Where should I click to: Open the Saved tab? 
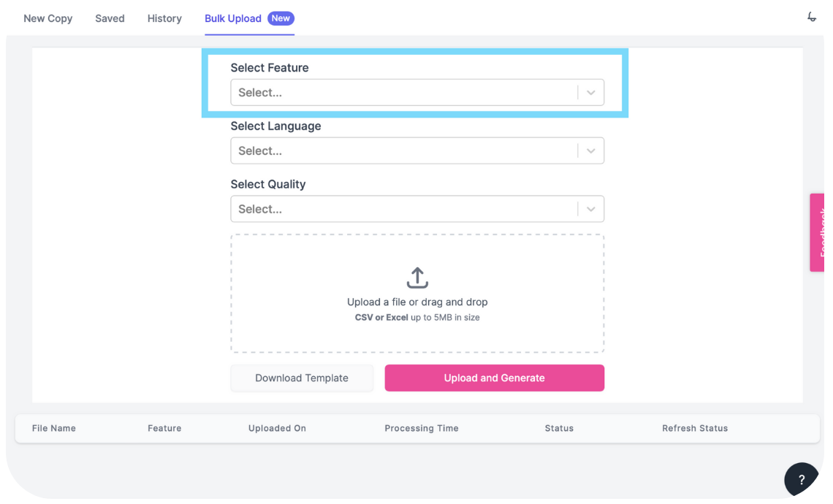tap(110, 18)
